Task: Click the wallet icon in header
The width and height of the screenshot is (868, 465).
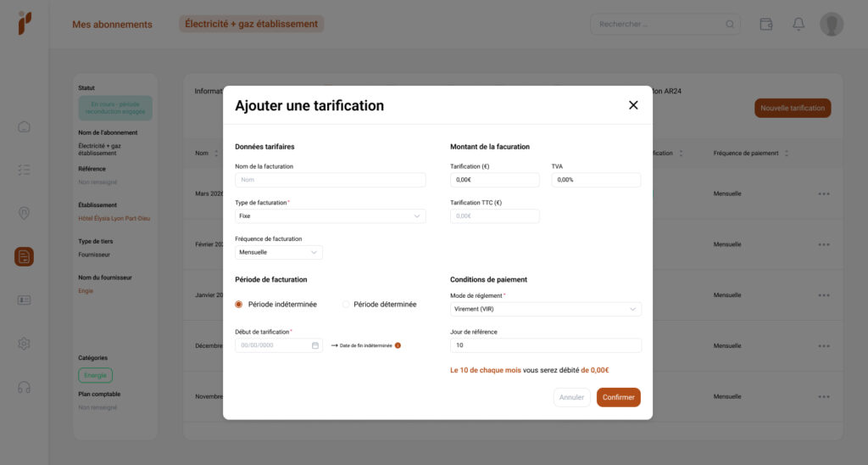Action: pos(766,24)
